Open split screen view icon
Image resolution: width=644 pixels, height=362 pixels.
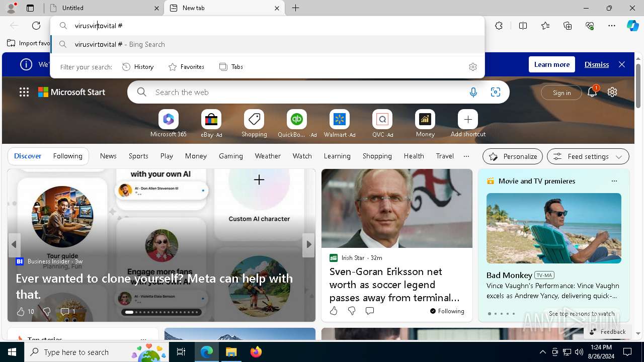523,26
